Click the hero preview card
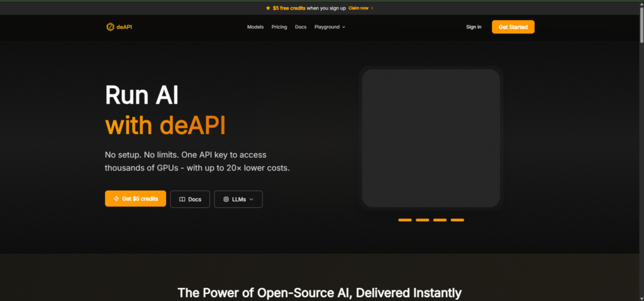Image resolution: width=644 pixels, height=301 pixels. point(431,138)
